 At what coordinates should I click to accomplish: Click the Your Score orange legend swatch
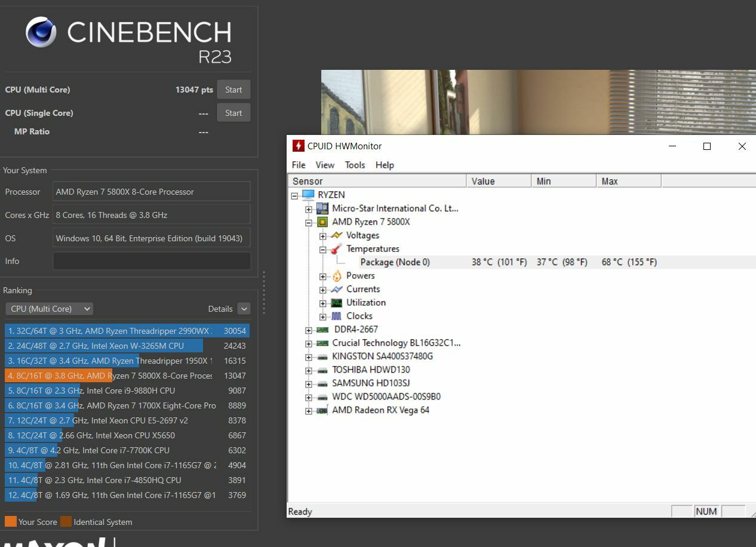pyautogui.click(x=11, y=521)
